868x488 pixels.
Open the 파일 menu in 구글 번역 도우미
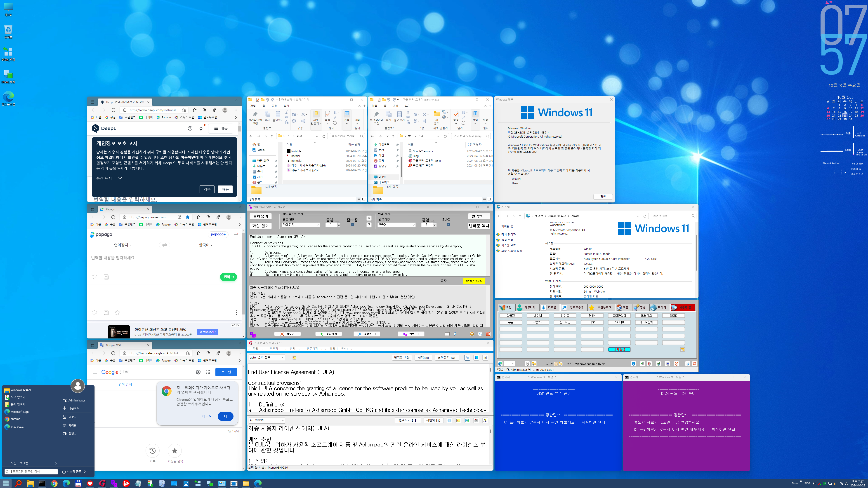click(x=255, y=349)
